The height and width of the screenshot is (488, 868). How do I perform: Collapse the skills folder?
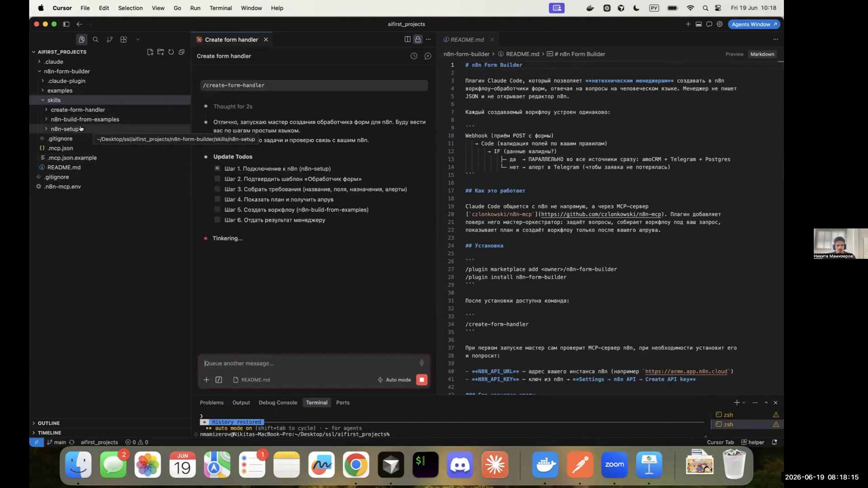[54, 100]
